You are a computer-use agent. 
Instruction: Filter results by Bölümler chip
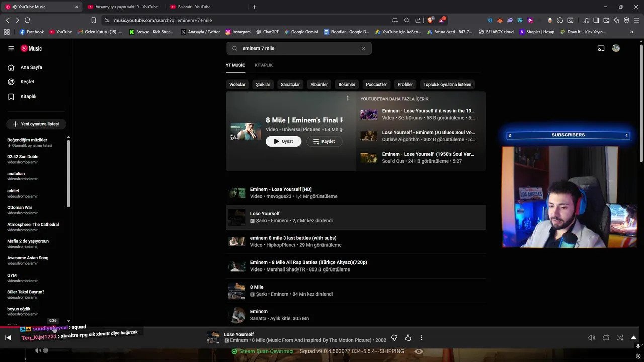pyautogui.click(x=347, y=84)
